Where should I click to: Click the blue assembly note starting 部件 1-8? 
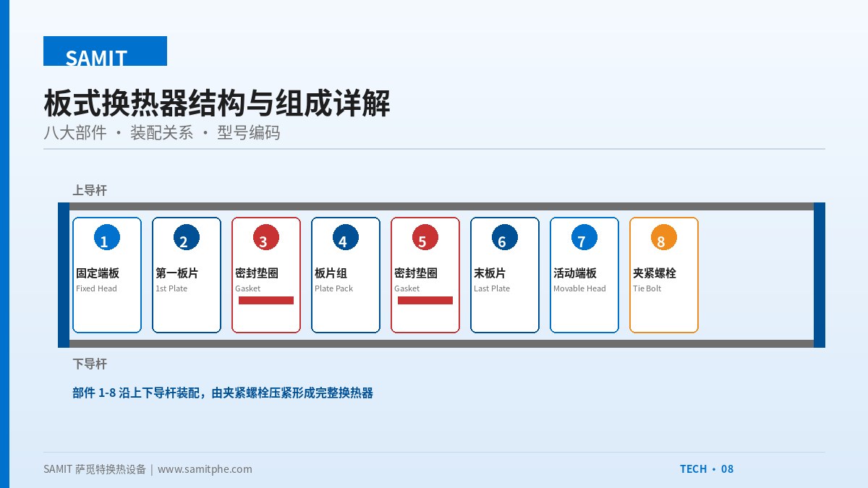click(x=223, y=393)
